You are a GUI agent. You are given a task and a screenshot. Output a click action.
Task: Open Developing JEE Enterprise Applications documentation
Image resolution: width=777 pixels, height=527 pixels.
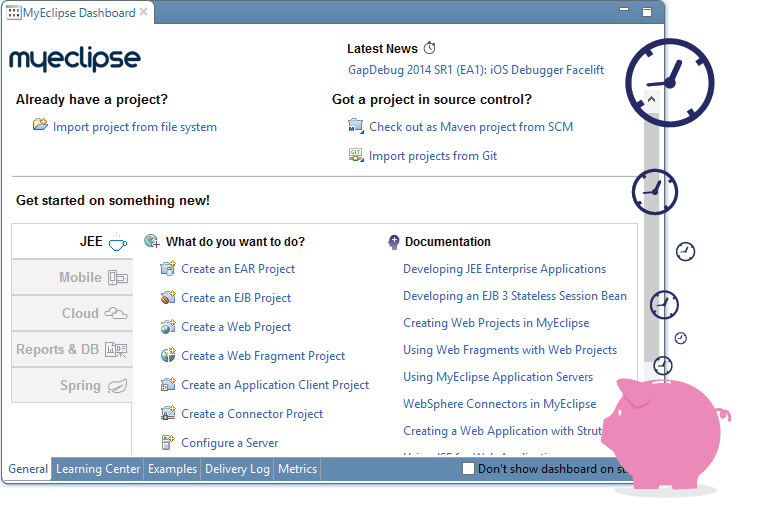coord(504,268)
